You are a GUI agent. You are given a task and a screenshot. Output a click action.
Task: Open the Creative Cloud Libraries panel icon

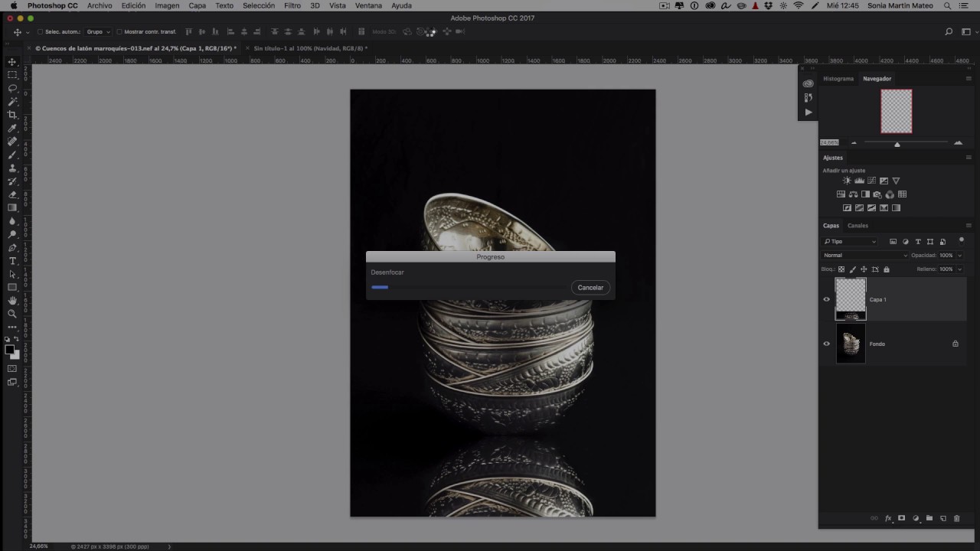tap(808, 83)
